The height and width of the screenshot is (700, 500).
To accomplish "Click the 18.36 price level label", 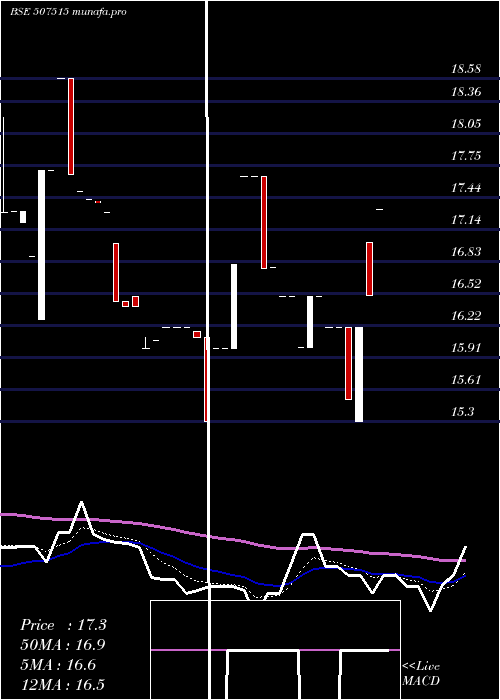I will tap(466, 92).
